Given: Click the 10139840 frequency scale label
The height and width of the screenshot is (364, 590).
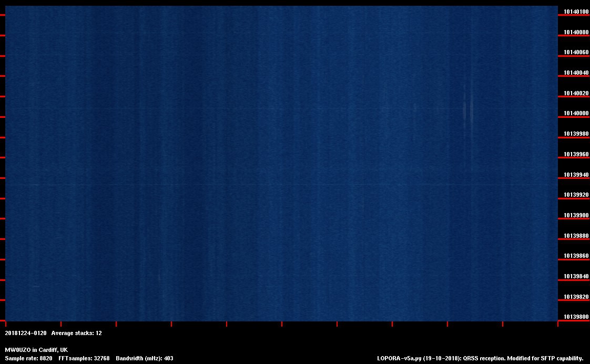Looking at the screenshot, I should pos(576,277).
